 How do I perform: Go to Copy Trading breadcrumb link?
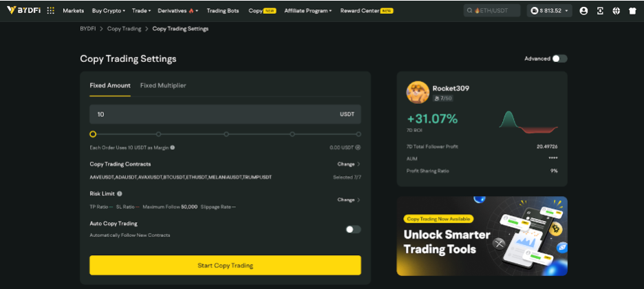(124, 29)
